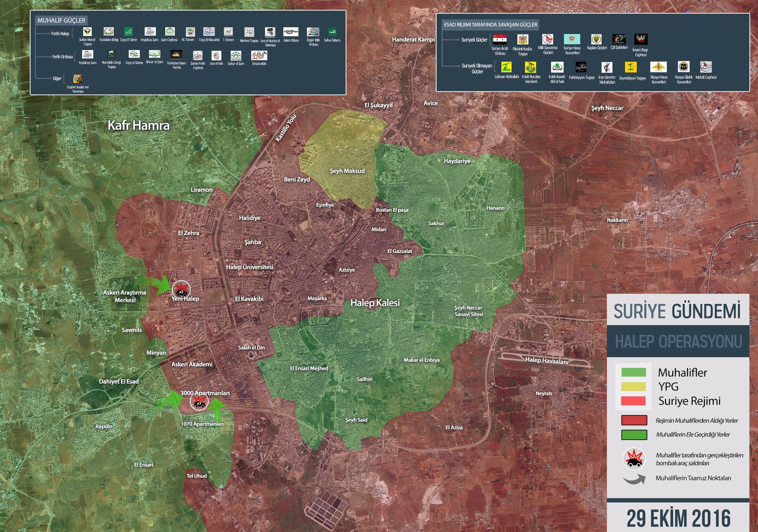Click the MUHALİF GÜÇLER panel header
The image size is (758, 532).
[x=61, y=20]
